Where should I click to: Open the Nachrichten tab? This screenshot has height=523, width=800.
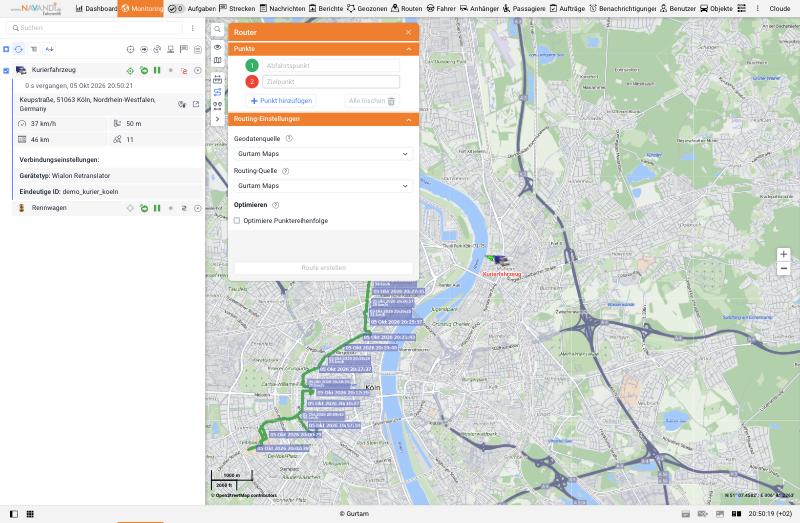click(x=282, y=9)
